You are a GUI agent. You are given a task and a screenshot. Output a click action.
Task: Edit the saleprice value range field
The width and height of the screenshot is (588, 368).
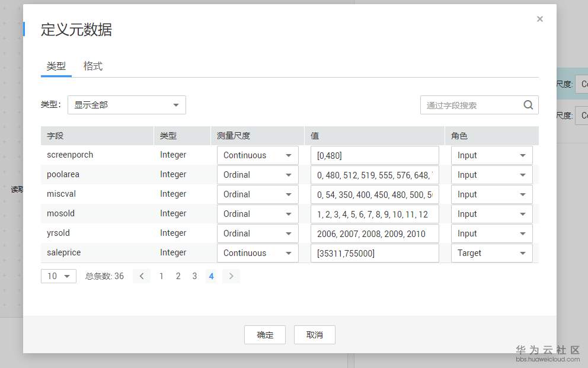point(375,253)
